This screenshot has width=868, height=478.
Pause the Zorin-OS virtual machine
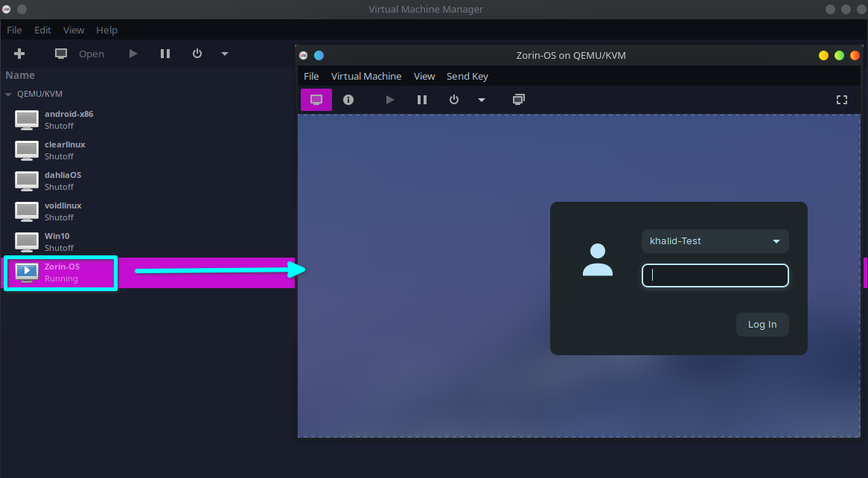pos(422,100)
